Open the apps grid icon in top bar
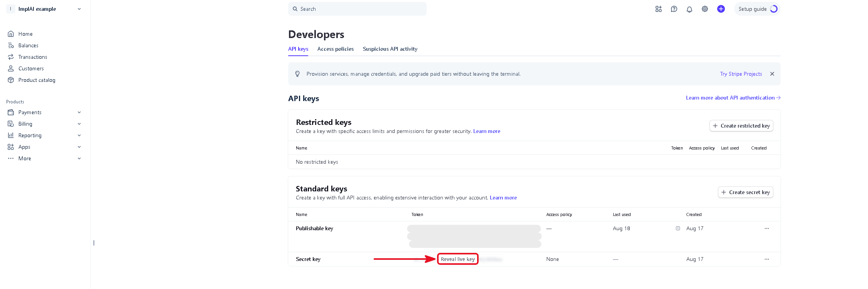 (x=658, y=9)
